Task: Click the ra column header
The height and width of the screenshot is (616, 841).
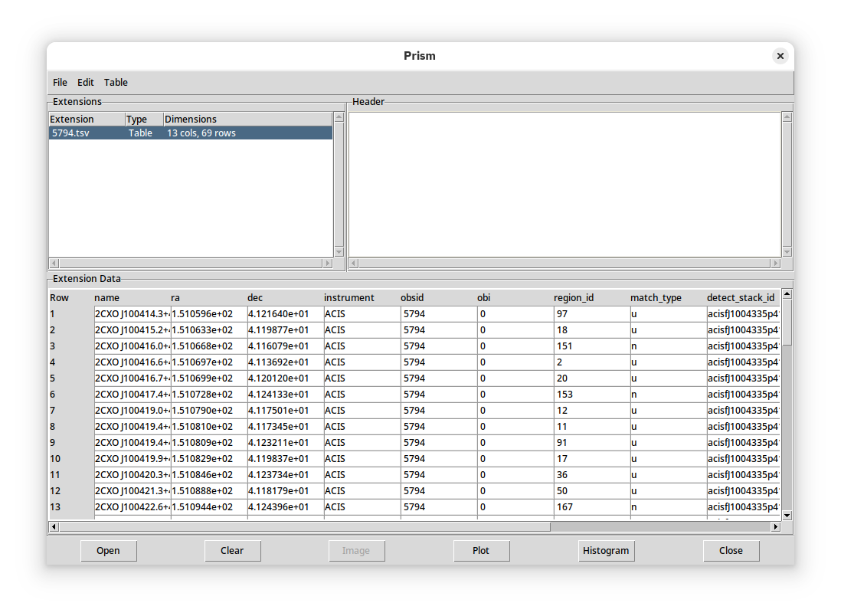Action: (208, 298)
